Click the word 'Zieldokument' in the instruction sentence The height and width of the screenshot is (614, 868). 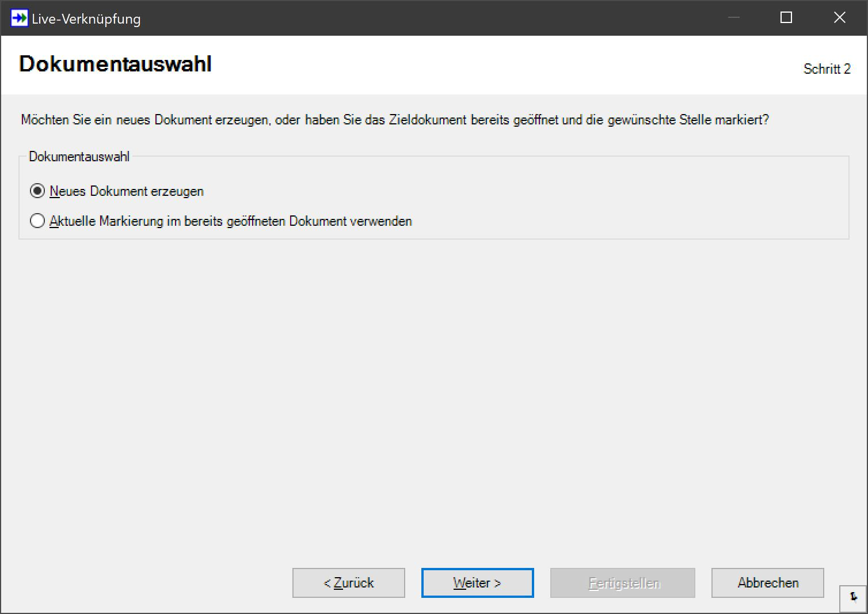click(428, 120)
